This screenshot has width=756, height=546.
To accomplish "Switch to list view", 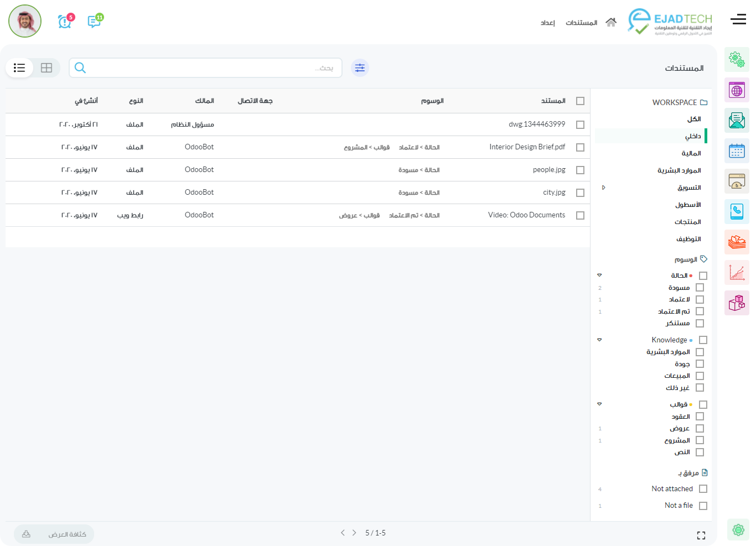I will pos(20,68).
